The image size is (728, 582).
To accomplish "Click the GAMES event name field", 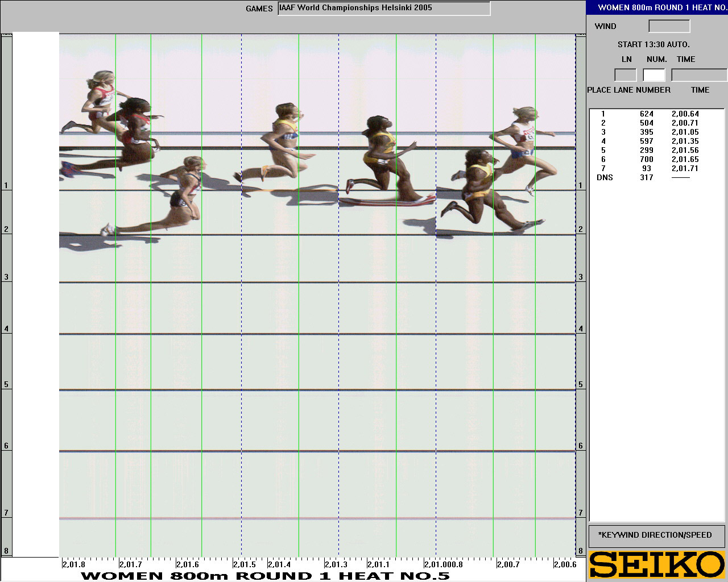I will point(384,9).
